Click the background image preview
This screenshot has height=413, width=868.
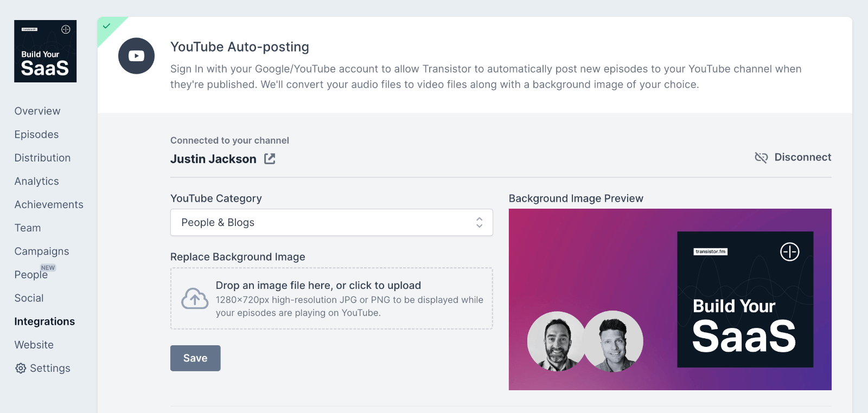click(669, 299)
